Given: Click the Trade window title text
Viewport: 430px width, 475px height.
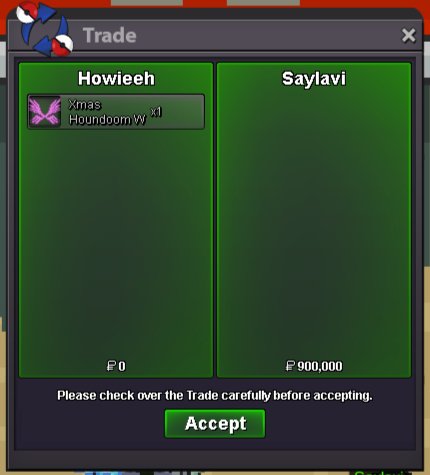Looking at the screenshot, I should coord(110,35).
